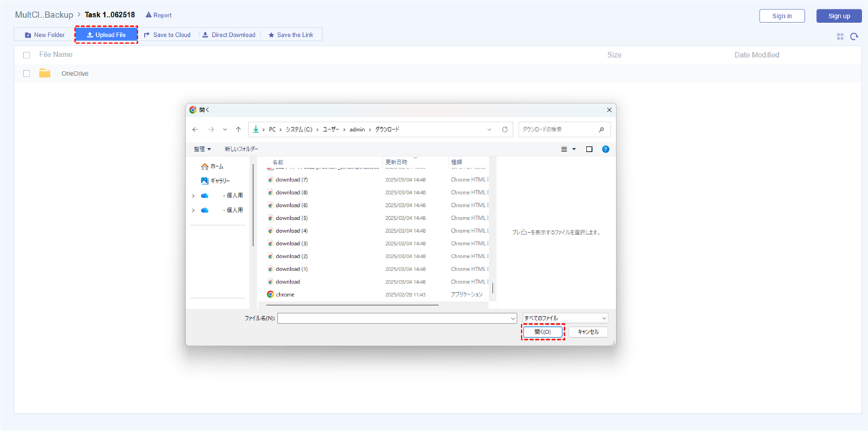Create a New Folder in the MultCloud toolbar

coord(45,35)
